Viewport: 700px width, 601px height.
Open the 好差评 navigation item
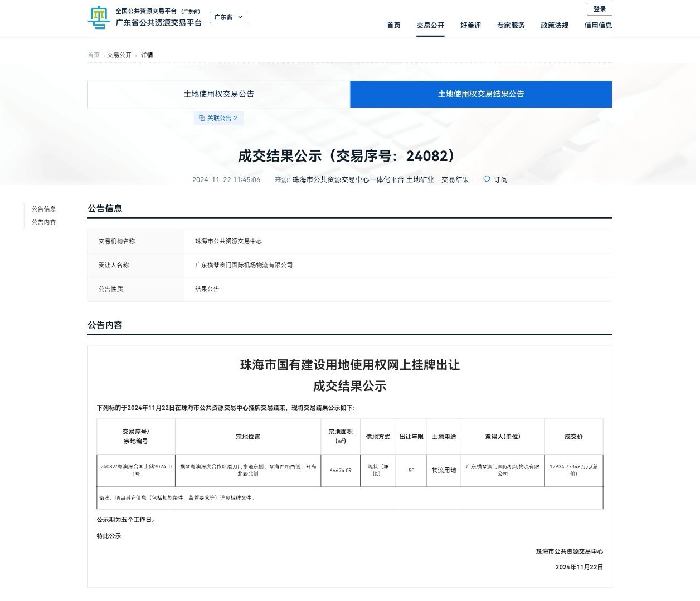tap(470, 25)
